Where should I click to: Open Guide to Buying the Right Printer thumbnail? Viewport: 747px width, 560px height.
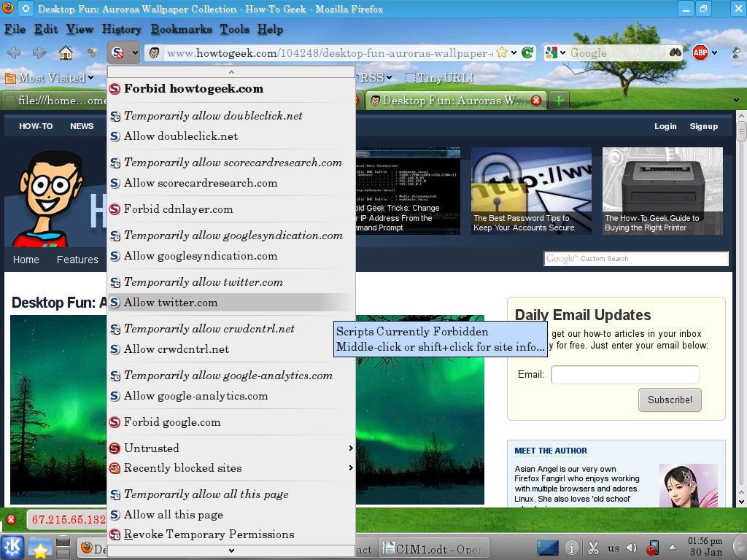point(662,190)
